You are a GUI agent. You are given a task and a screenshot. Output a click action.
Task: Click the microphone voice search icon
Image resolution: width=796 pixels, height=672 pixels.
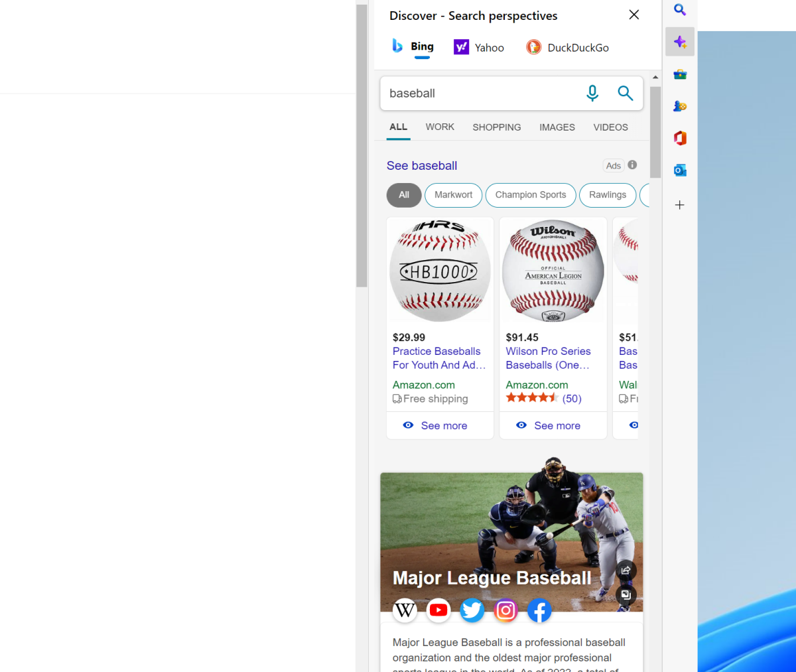(592, 94)
